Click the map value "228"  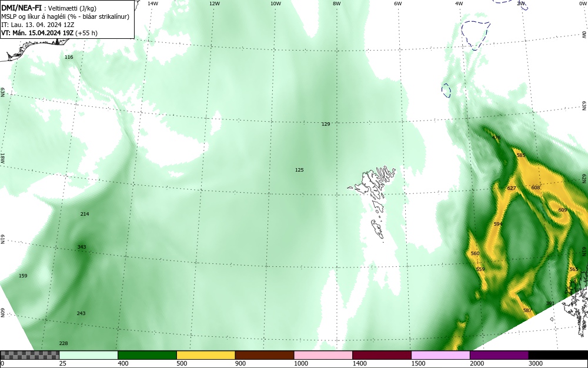64,343
